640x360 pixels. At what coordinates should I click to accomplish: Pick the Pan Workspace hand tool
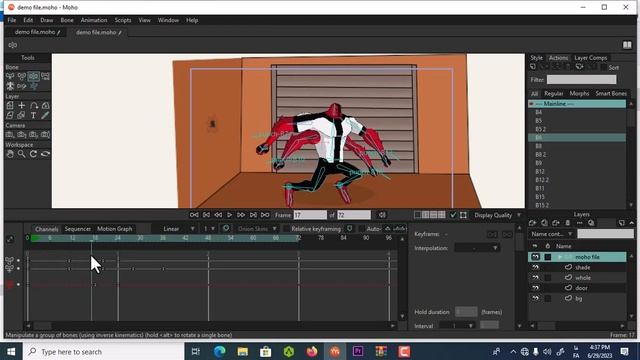[10, 154]
